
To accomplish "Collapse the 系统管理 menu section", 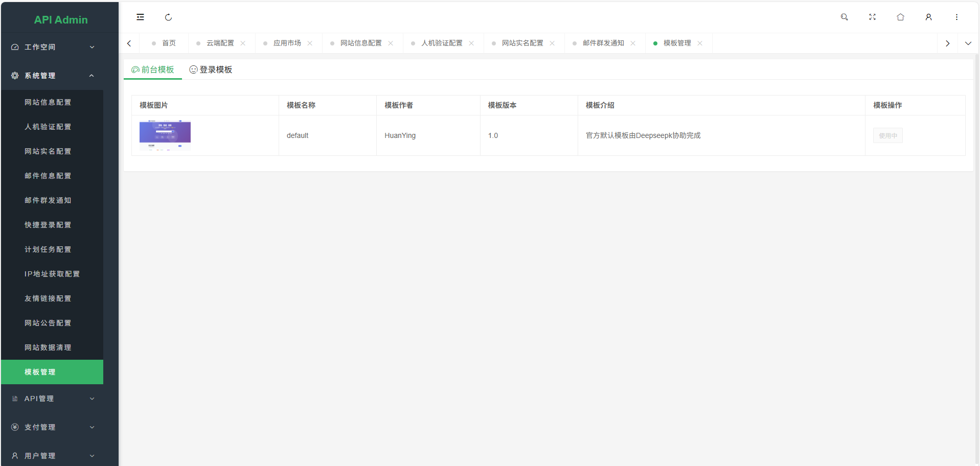I will (x=52, y=75).
